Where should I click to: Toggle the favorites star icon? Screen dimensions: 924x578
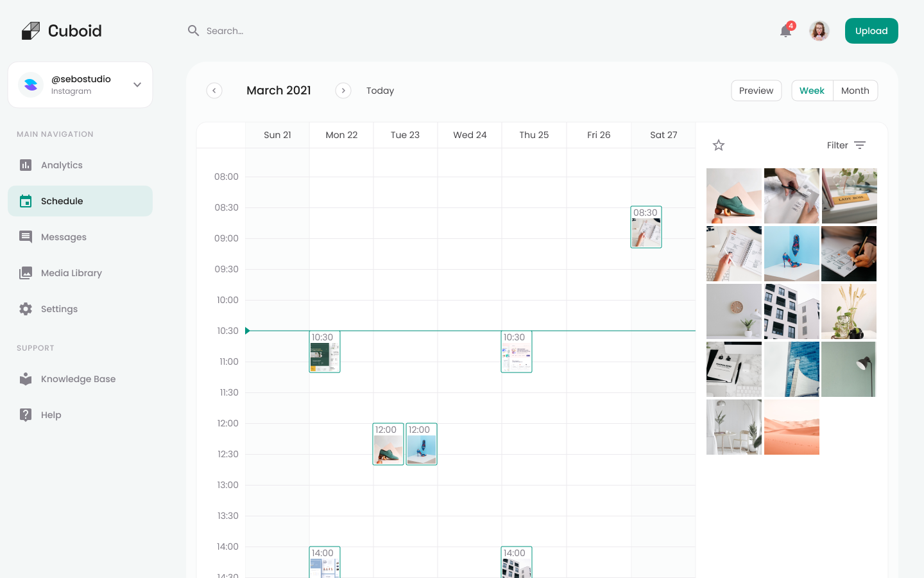[x=719, y=145]
